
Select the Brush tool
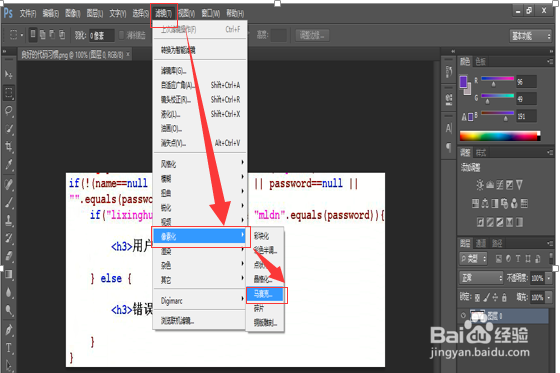(x=9, y=202)
